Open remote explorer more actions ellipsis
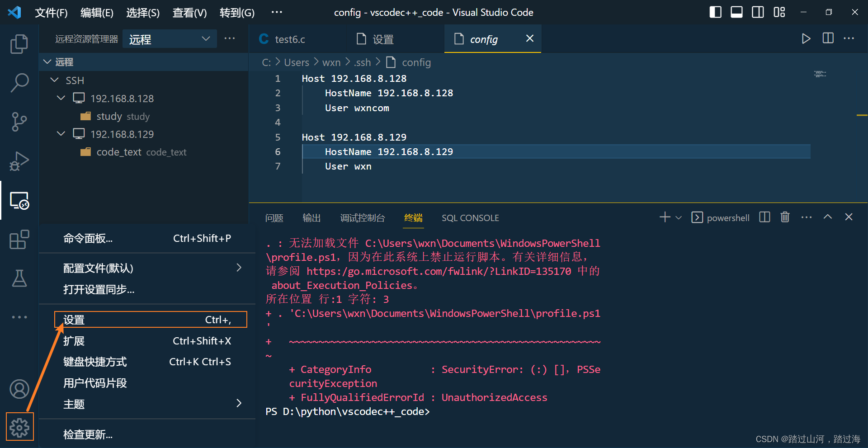The image size is (868, 448). pyautogui.click(x=230, y=38)
